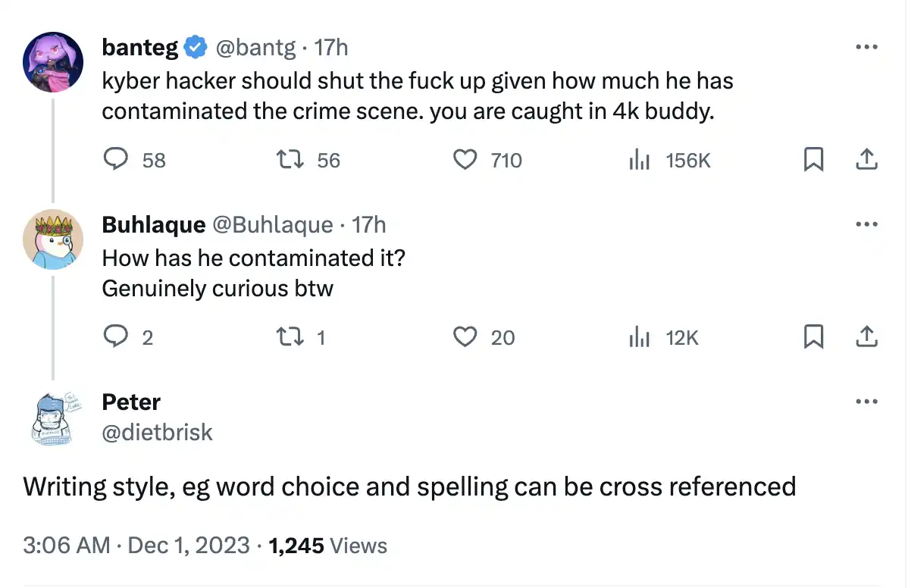Click Peter's avatar image
The height and width of the screenshot is (588, 908).
point(52,417)
